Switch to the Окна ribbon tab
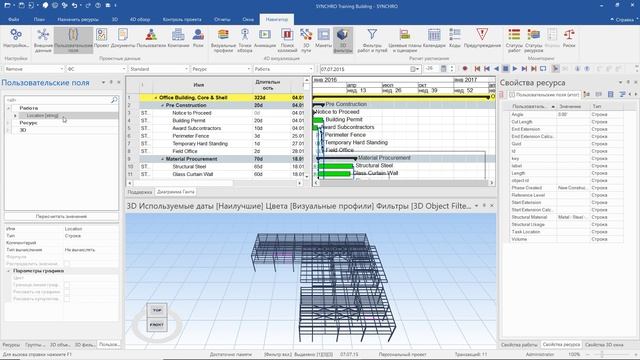Image resolution: width=640 pixels, height=360 pixels. [x=248, y=19]
